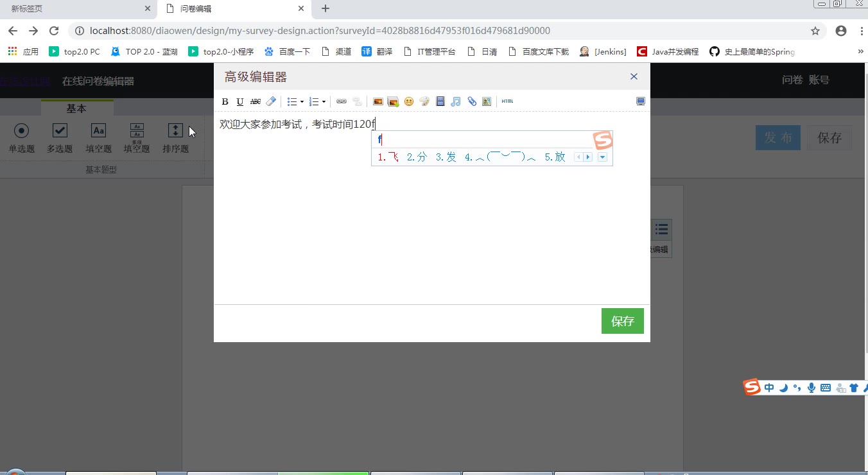Viewport: 868px width, 475px height.
Task: Choose IME candidate 2.分
Action: (417, 157)
